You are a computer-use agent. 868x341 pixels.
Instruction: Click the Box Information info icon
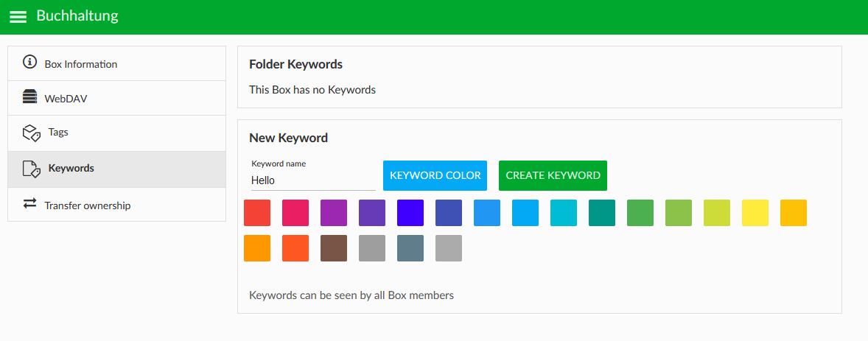[29, 62]
